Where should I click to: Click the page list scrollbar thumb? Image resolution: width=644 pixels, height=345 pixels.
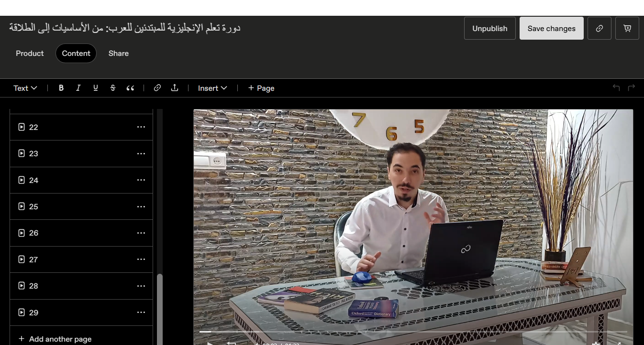click(160, 309)
